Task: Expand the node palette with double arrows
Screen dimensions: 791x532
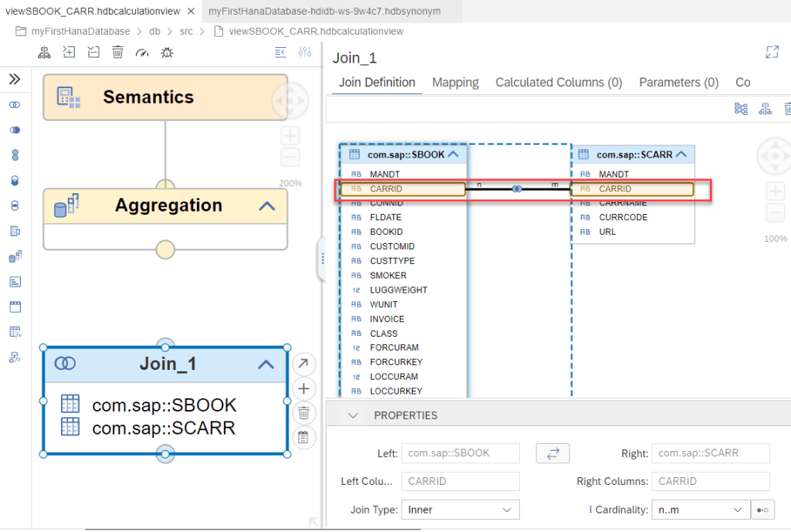Action: point(15,80)
